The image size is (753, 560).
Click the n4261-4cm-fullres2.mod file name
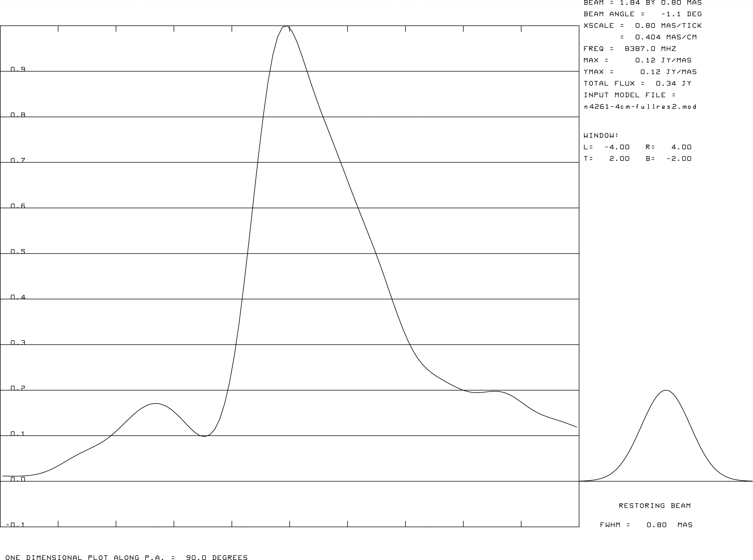tap(640, 107)
